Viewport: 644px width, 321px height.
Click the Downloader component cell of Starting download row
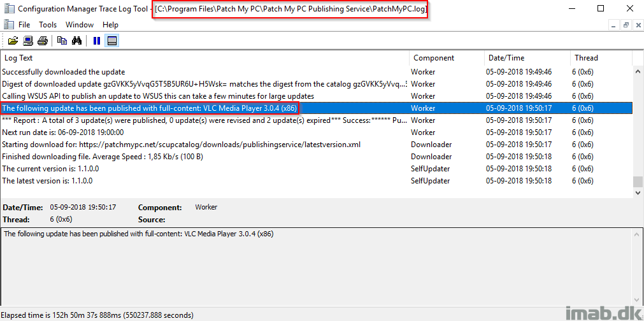431,145
